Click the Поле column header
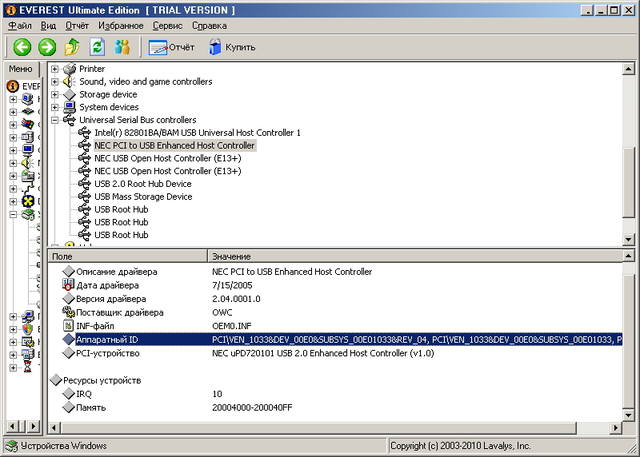This screenshot has width=640, height=457. coord(127,256)
